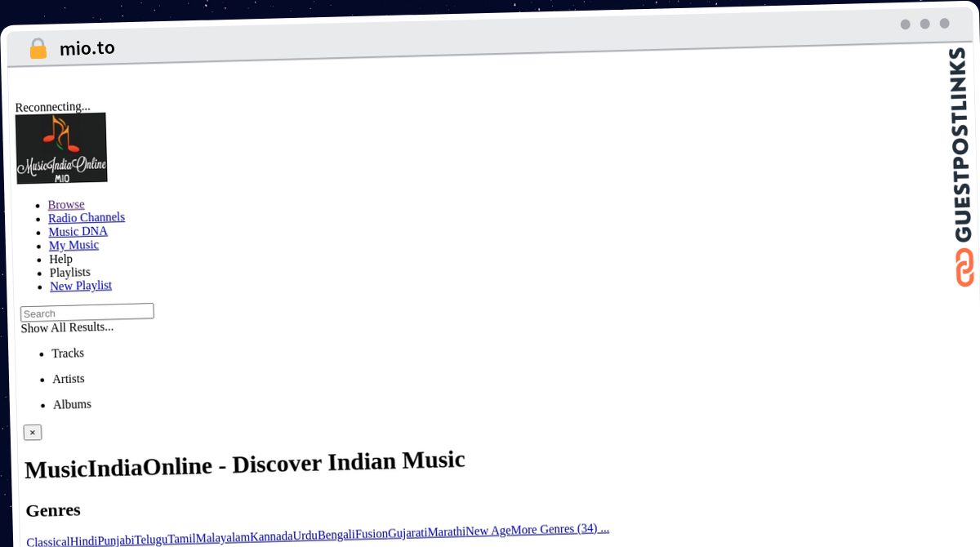Viewport: 980px width, 547px height.
Task: Go to Music DNA
Action: tap(78, 231)
